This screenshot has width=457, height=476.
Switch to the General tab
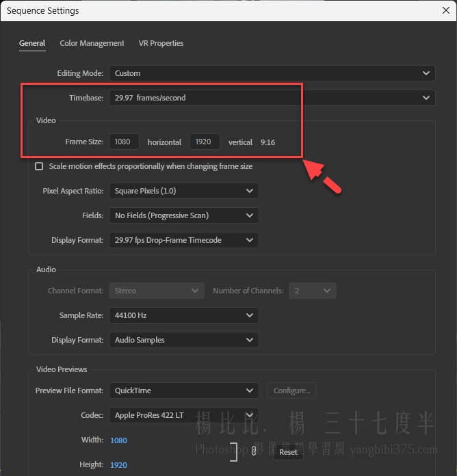(32, 43)
